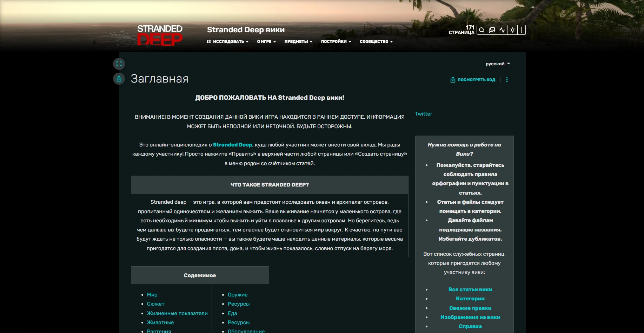Open the Все статьи вики link
Screen dimensions: 644x333
click(x=470, y=289)
